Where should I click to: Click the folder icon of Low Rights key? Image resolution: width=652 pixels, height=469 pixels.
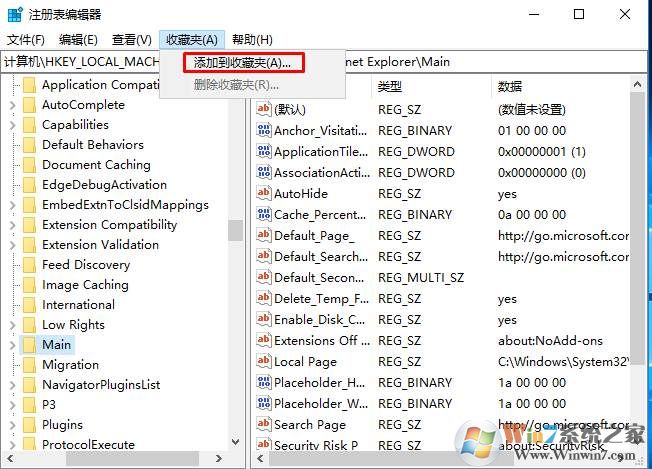[30, 325]
